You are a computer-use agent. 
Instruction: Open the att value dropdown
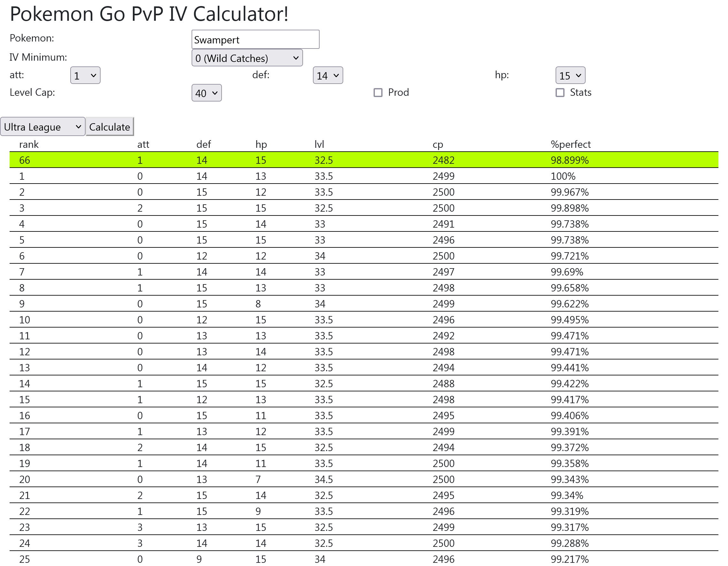point(85,75)
